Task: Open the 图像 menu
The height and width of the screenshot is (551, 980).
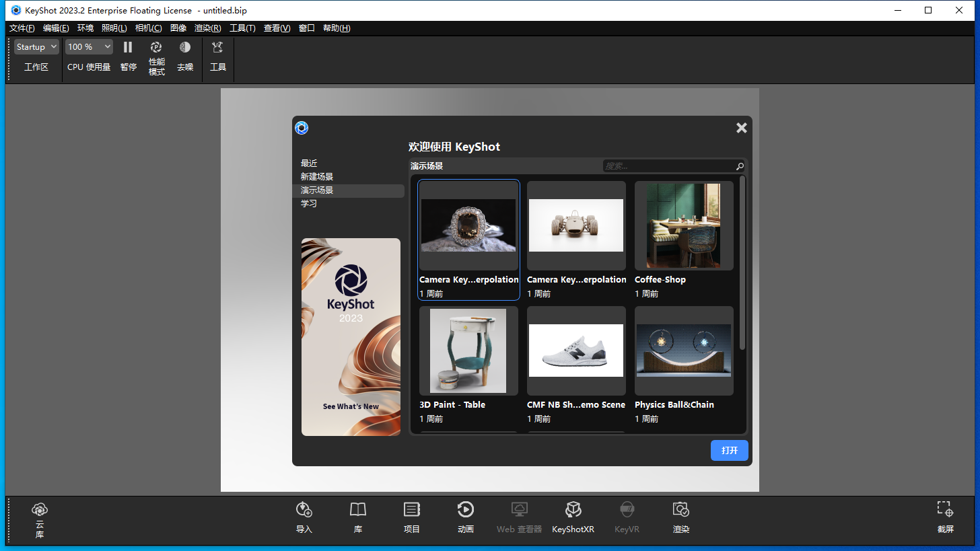Action: pos(178,28)
